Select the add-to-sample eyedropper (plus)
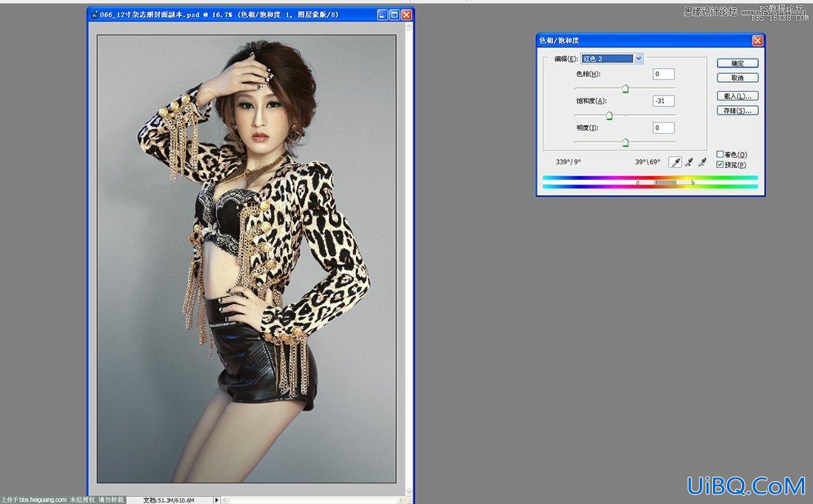Image resolution: width=813 pixels, height=504 pixels. click(689, 162)
